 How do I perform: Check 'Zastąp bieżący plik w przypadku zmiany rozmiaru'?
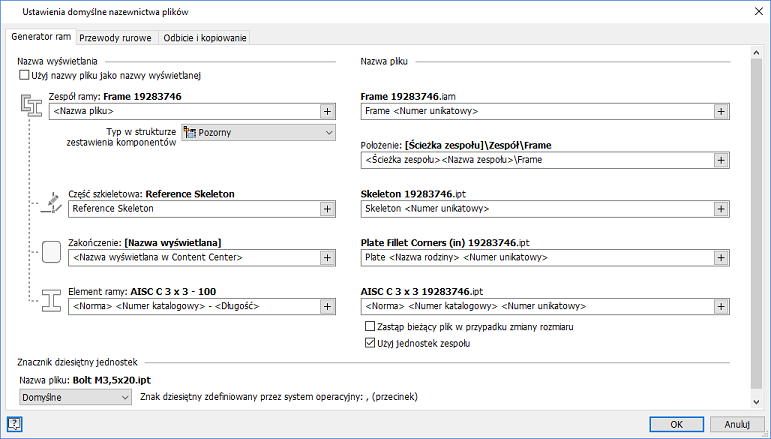(x=371, y=327)
